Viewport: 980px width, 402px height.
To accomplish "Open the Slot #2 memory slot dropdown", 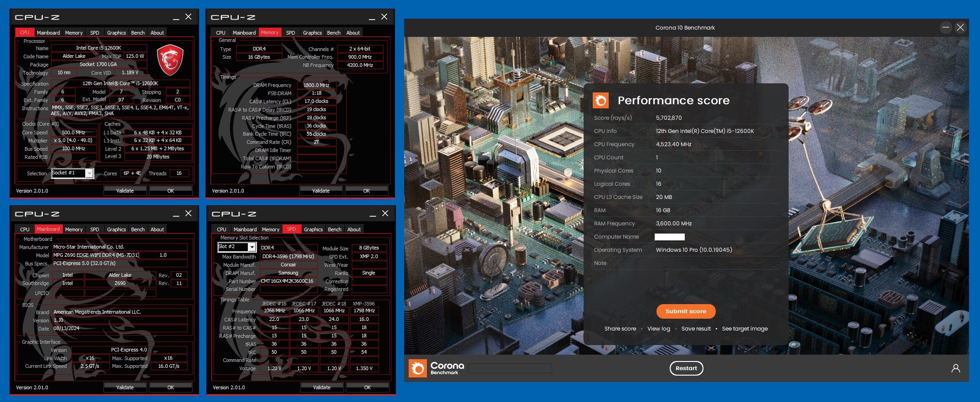I will [x=251, y=247].
